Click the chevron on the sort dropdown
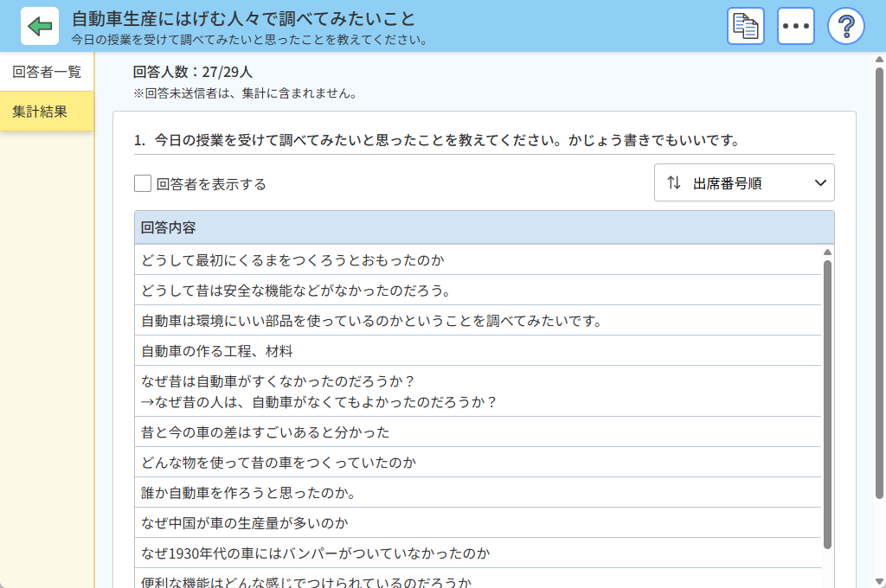This screenshot has height=588, width=886. pos(820,183)
